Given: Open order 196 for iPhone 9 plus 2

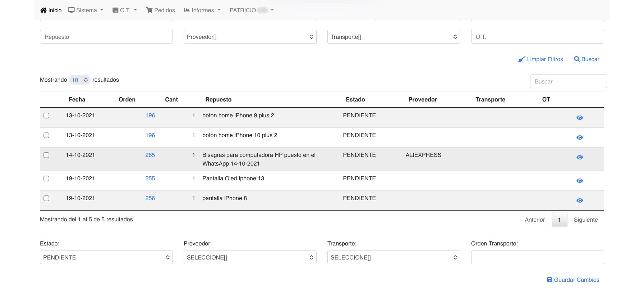Looking at the screenshot, I should [x=150, y=116].
